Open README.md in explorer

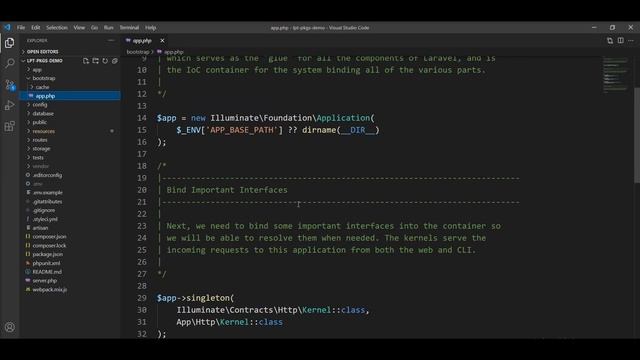70,272
